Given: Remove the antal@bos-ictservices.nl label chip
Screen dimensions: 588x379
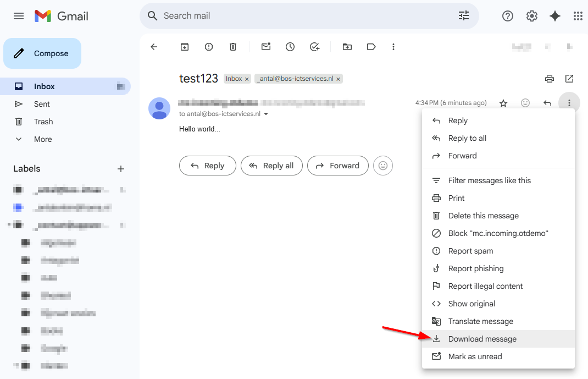Looking at the screenshot, I should 338,79.
